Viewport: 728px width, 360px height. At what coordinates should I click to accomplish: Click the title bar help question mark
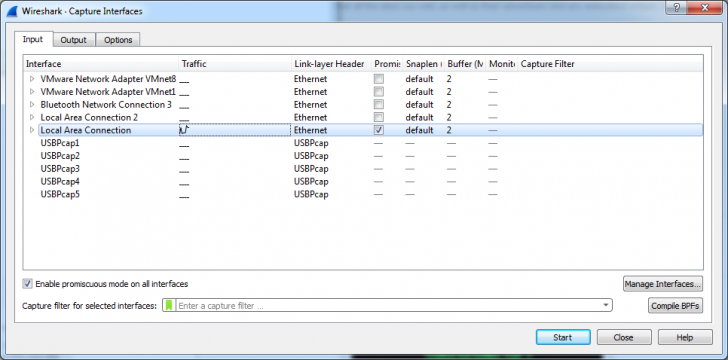point(676,7)
